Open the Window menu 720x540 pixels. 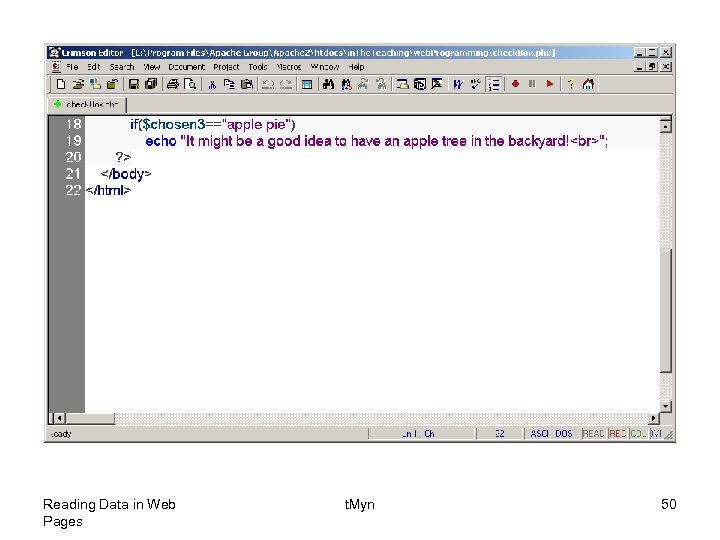325,67
